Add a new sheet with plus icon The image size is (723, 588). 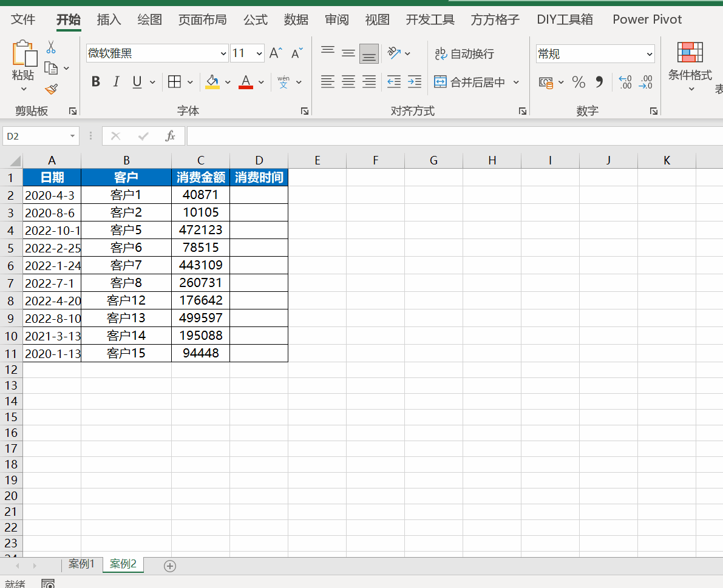(170, 566)
